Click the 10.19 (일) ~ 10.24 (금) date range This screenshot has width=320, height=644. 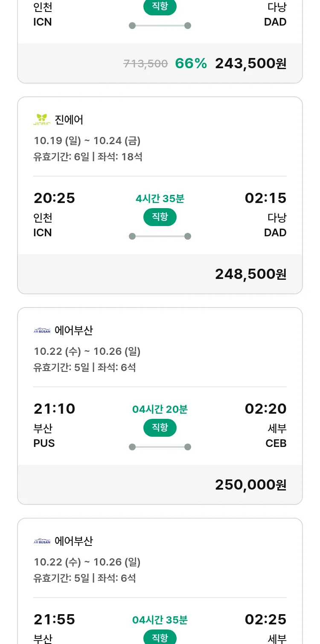click(87, 141)
